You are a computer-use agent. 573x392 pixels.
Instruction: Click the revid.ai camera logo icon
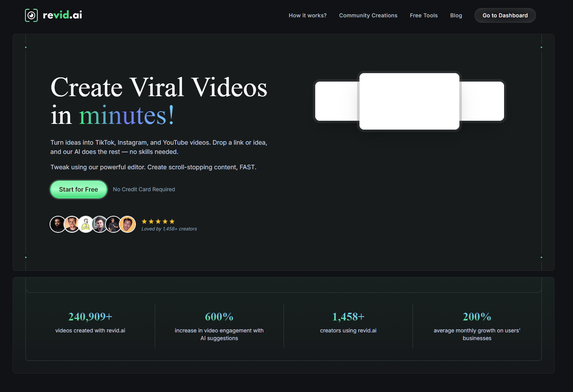[31, 15]
